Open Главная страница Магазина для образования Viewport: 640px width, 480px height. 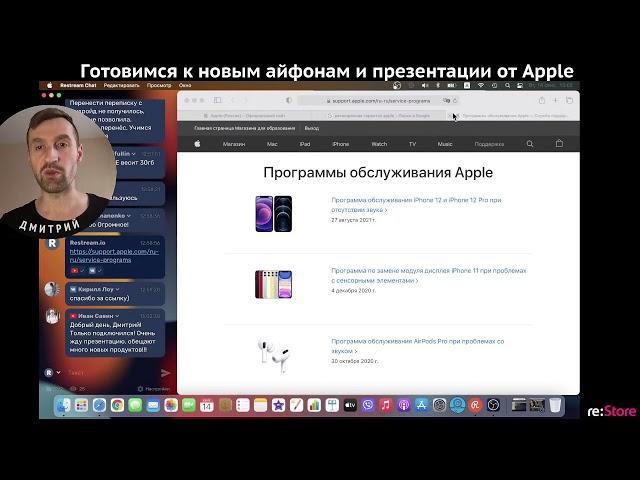(244, 128)
